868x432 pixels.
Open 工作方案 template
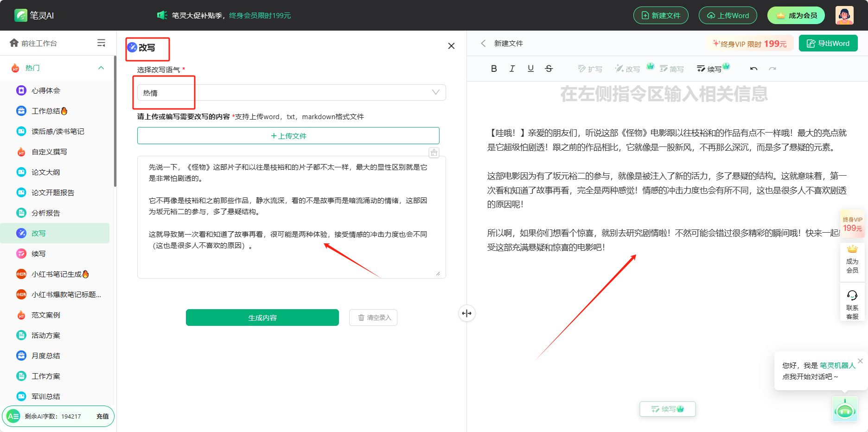coord(55,376)
